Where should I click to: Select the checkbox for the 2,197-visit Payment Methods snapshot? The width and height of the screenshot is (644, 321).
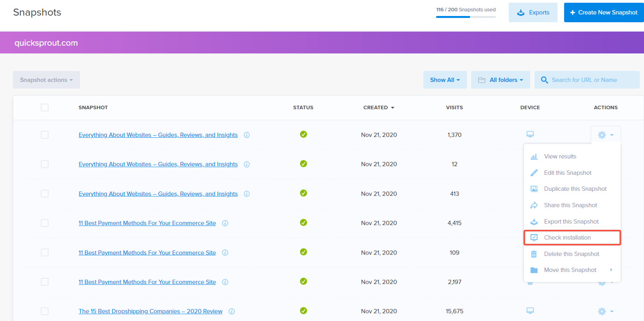tap(45, 282)
